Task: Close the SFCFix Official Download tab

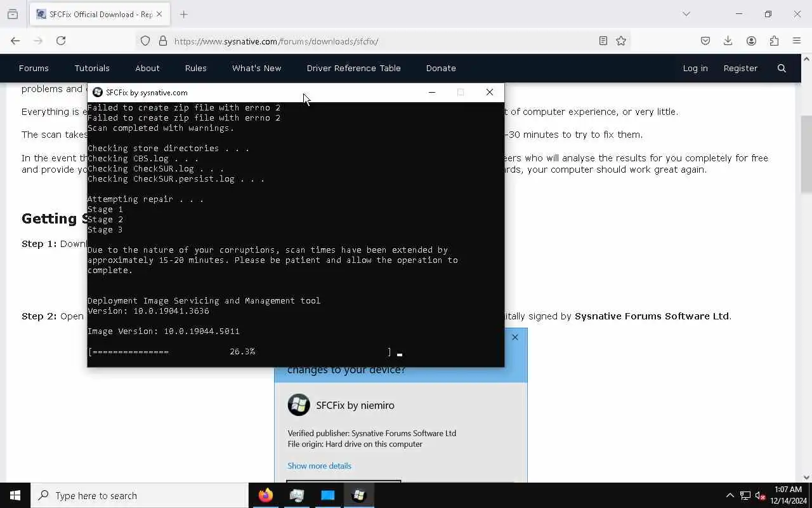Action: [159, 14]
